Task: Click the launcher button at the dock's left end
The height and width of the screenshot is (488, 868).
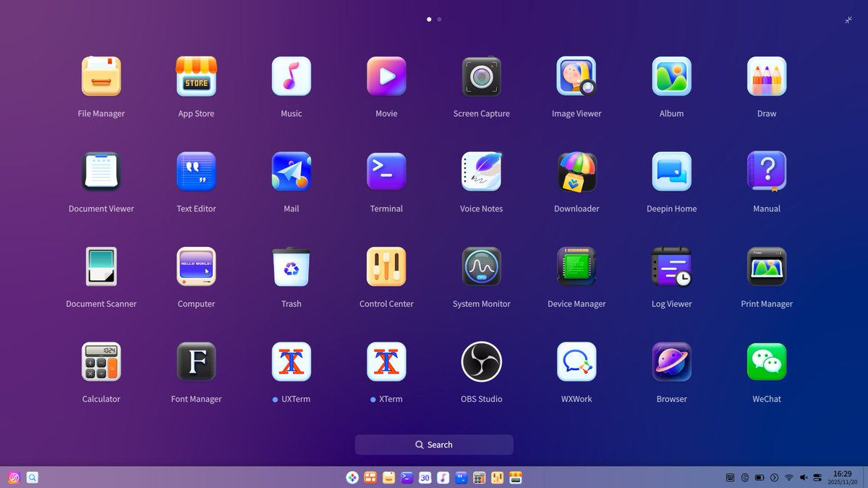Action: 14,477
